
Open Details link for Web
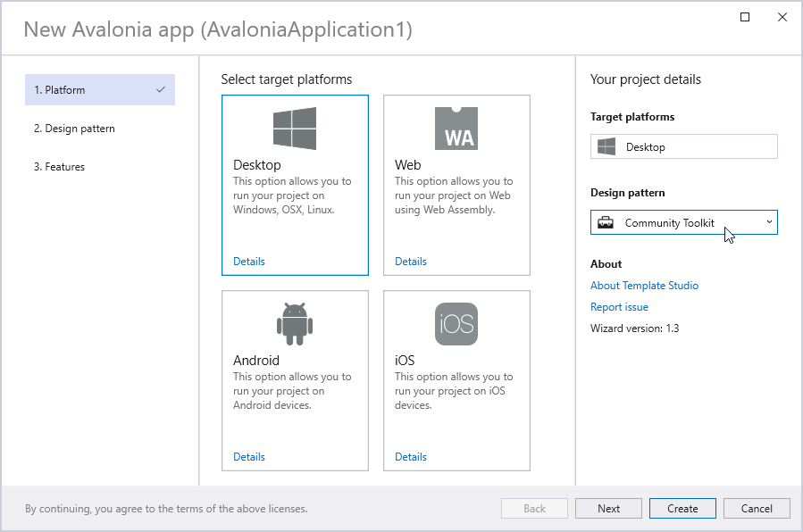411,262
